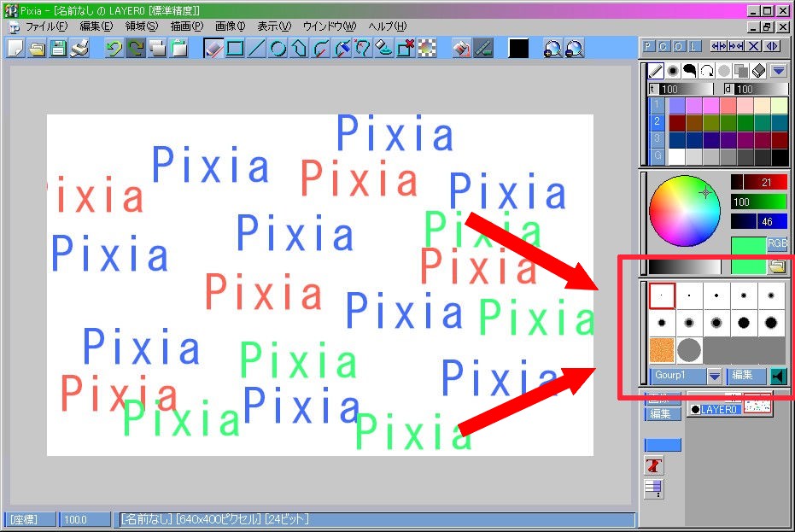Viewport: 795px width, 532px height.
Task: Open the 表示(V) menu
Action: pos(274,26)
